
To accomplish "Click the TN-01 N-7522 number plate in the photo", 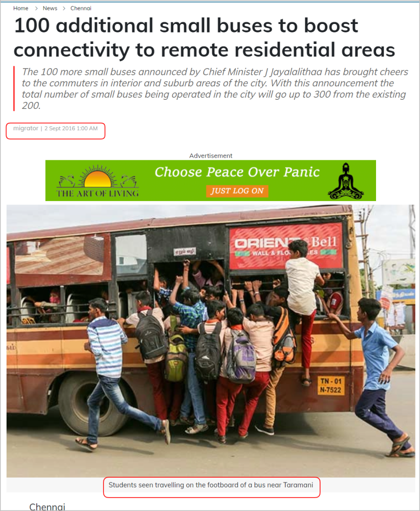I will pyautogui.click(x=331, y=386).
